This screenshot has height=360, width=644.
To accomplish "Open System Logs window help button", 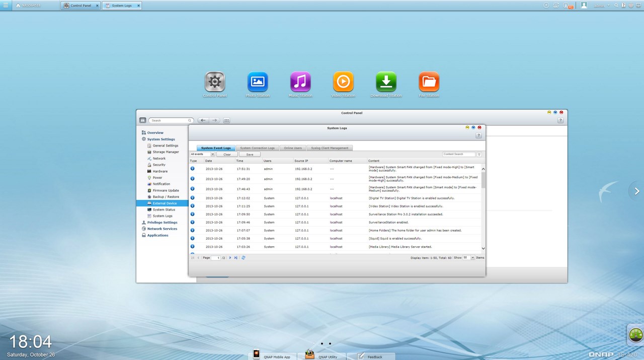I will click(x=478, y=135).
